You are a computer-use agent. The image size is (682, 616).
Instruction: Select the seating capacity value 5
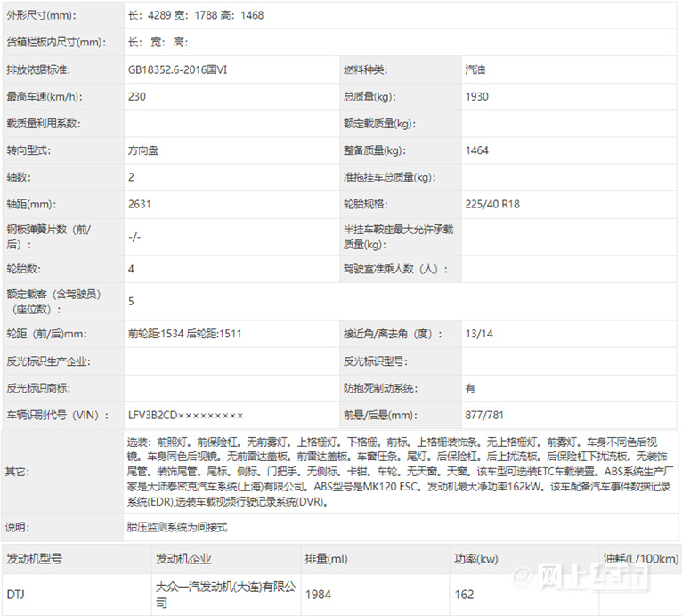point(131,301)
